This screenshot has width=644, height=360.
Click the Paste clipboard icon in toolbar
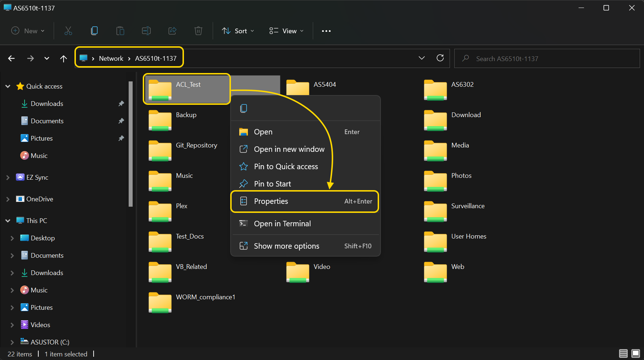pos(120,31)
